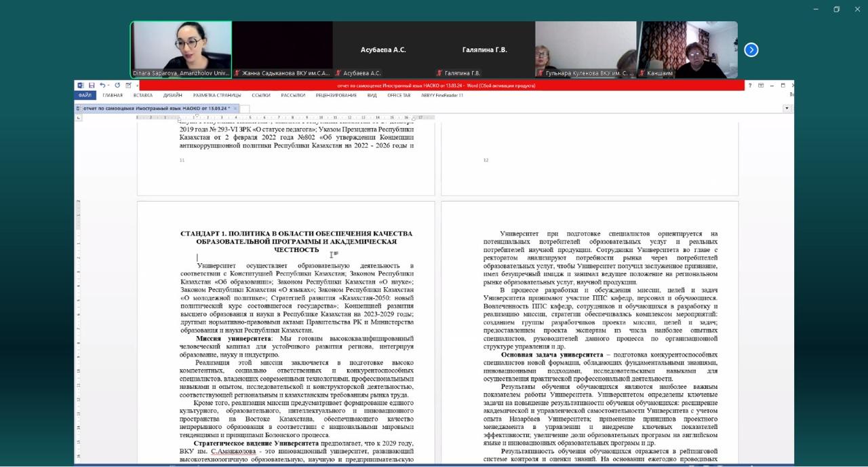Click the Undo arrow in quick access toolbar
The width and height of the screenshot is (868, 467).
(102, 86)
